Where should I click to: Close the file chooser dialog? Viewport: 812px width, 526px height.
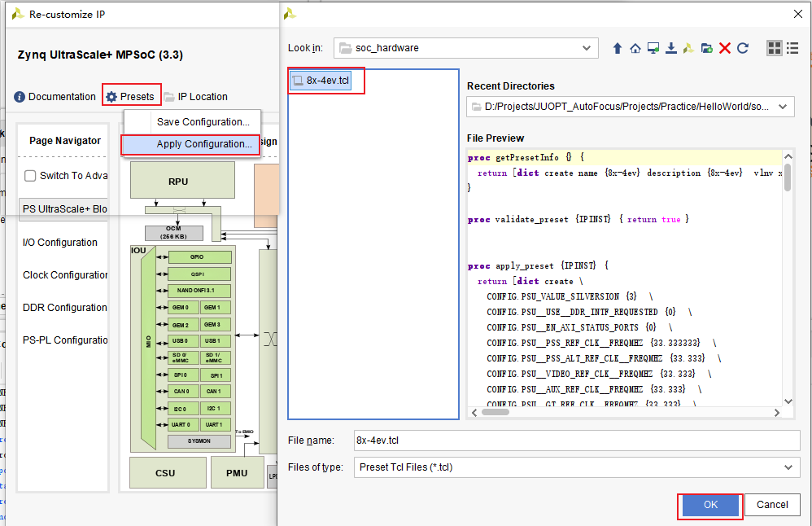(x=798, y=14)
